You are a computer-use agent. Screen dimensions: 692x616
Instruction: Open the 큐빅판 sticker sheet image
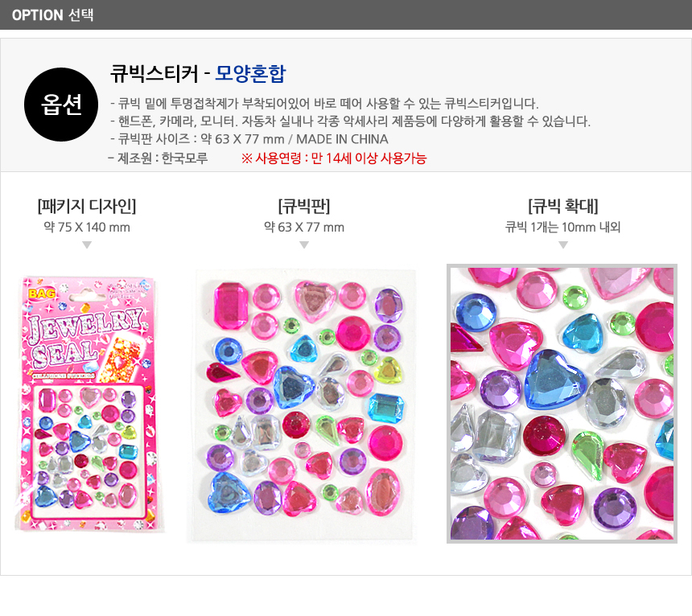coord(303,405)
